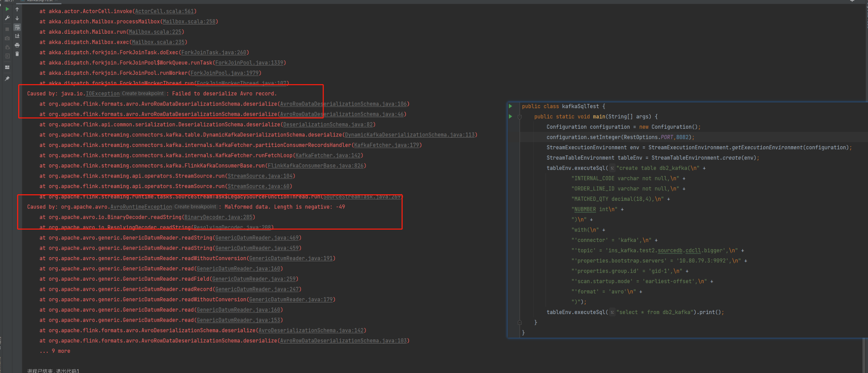This screenshot has height=373, width=868.
Task: Click the 'scan.startup.mode' code line
Action: click(642, 281)
